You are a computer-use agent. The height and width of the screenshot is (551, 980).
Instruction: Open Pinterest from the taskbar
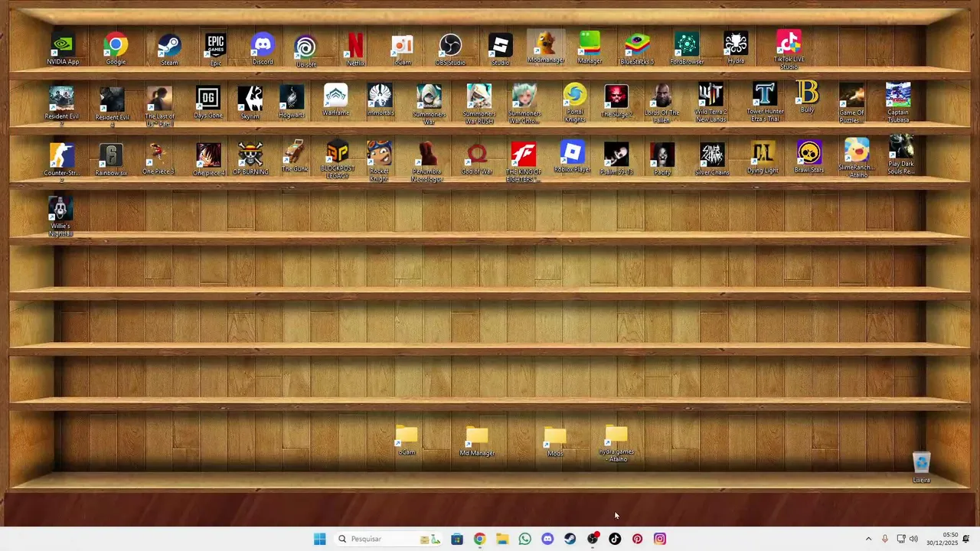(637, 539)
